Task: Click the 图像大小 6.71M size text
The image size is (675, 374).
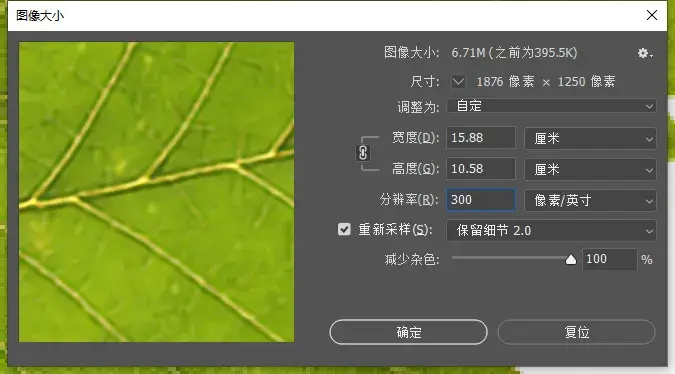Action: click(x=514, y=53)
